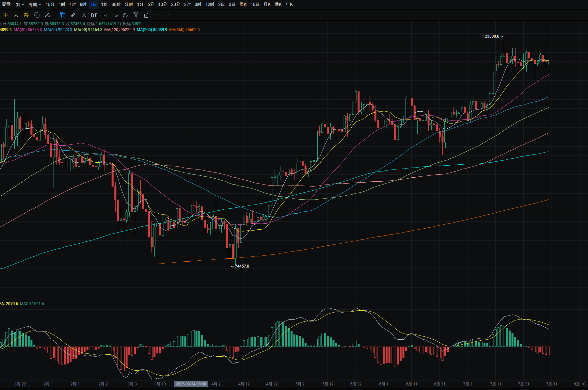
Task: Choose the 15分 interval
Action: [x=50, y=5]
